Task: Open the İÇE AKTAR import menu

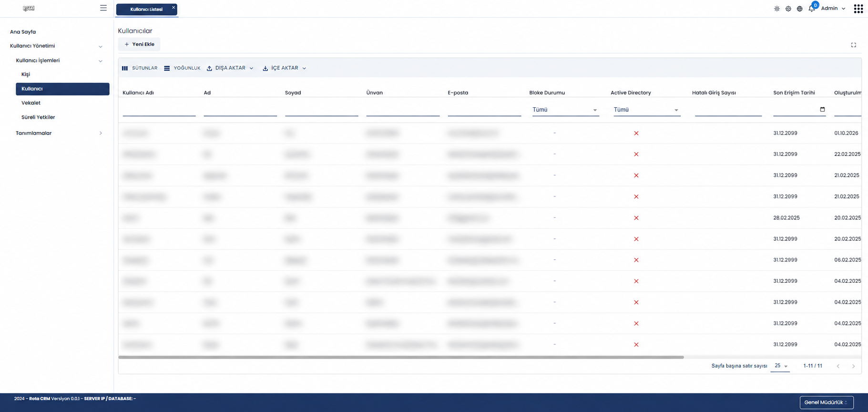Action: 284,68
